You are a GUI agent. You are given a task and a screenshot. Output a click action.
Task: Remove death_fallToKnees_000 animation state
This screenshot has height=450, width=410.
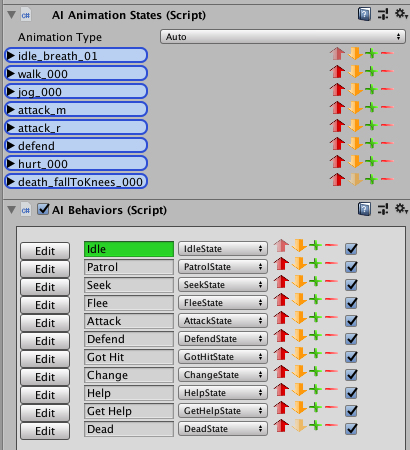[387, 179]
